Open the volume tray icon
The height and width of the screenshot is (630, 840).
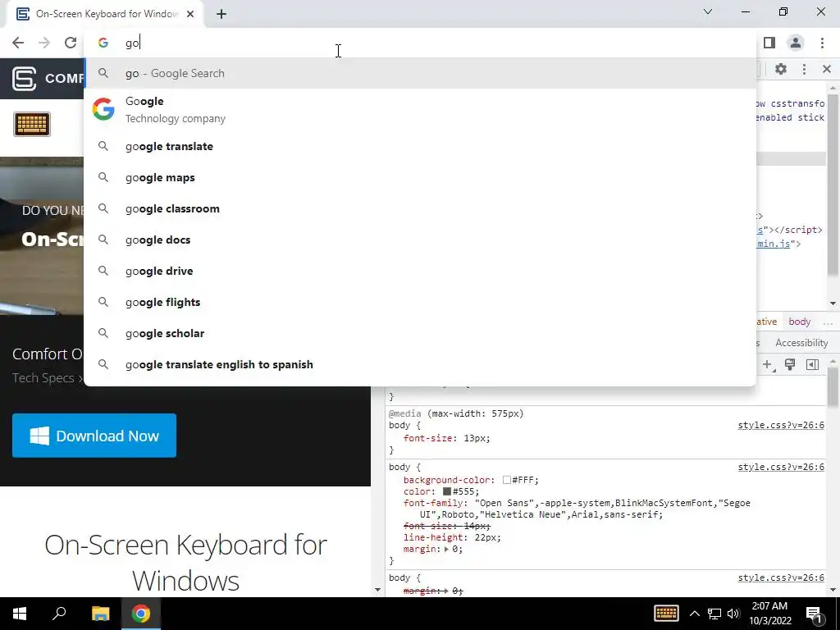pos(733,614)
